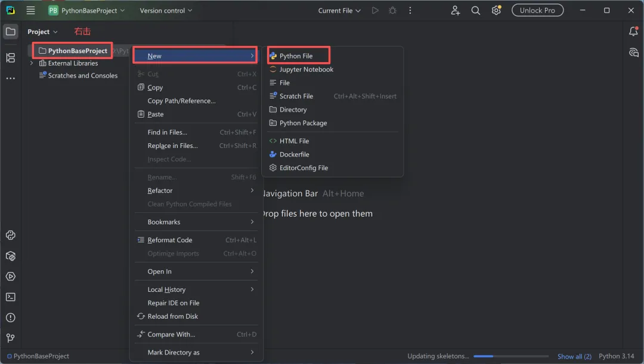Open the Current File run configuration dropdown
The height and width of the screenshot is (364, 644).
[x=339, y=11]
